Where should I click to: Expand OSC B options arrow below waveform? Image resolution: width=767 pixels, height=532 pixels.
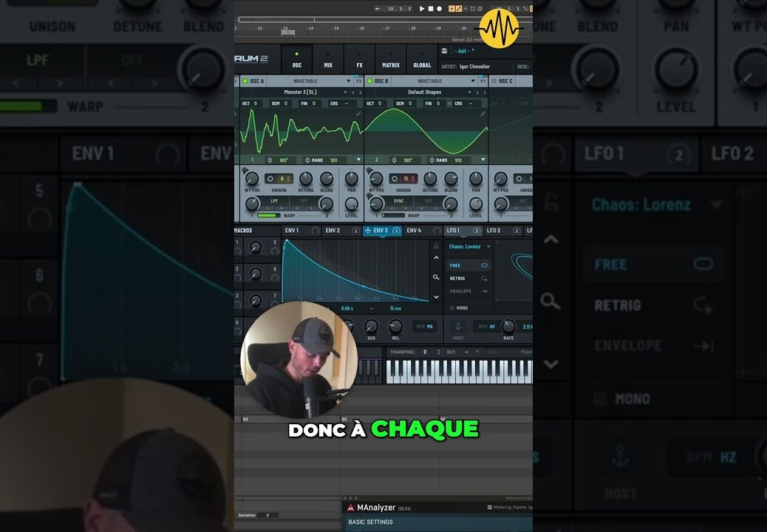click(x=483, y=160)
